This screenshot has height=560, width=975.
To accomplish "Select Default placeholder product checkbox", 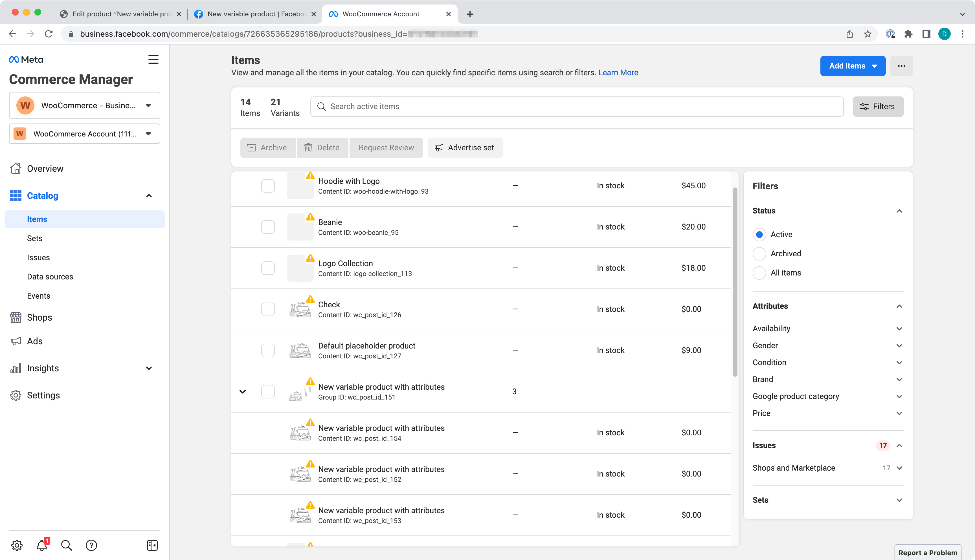I will coord(268,350).
